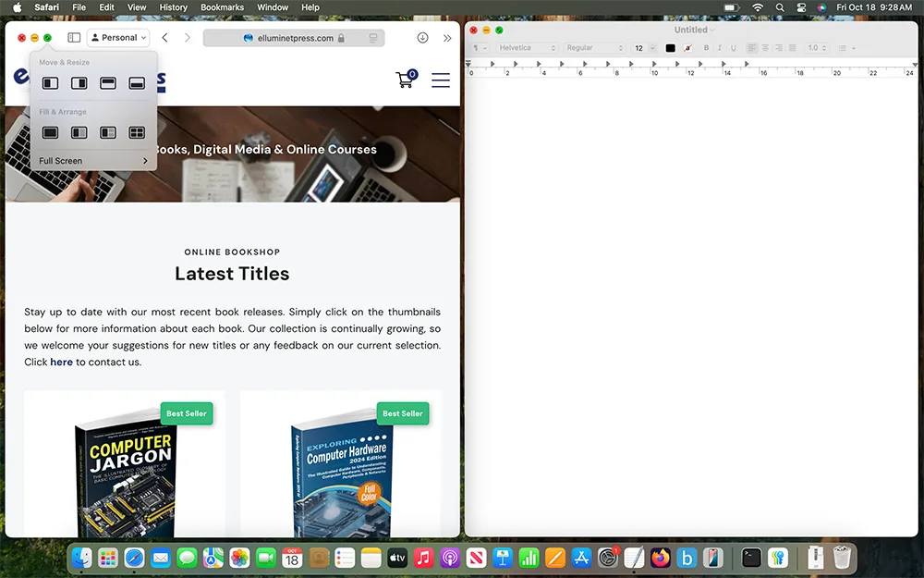
Task: Open Firefox from the Dock
Action: click(x=661, y=558)
